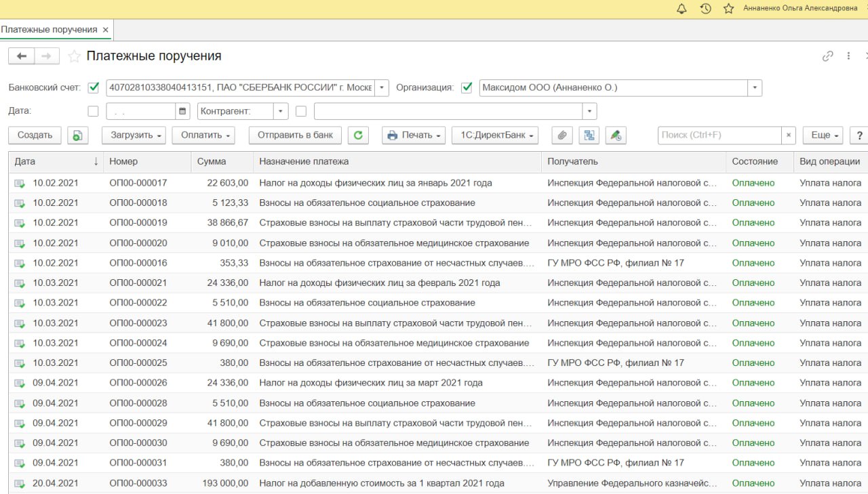Viewport: 868px width, 494px height.
Task: Click the back navigation arrow
Action: [21, 56]
